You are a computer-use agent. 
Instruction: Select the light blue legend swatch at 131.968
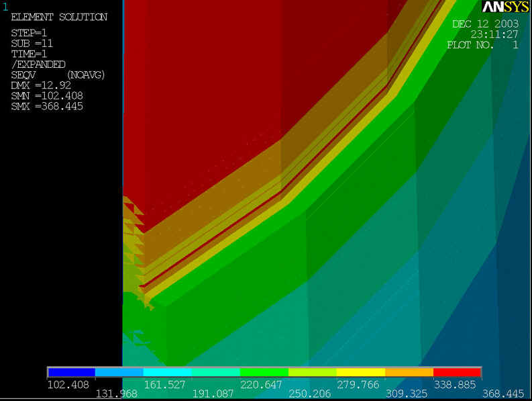pos(119,372)
